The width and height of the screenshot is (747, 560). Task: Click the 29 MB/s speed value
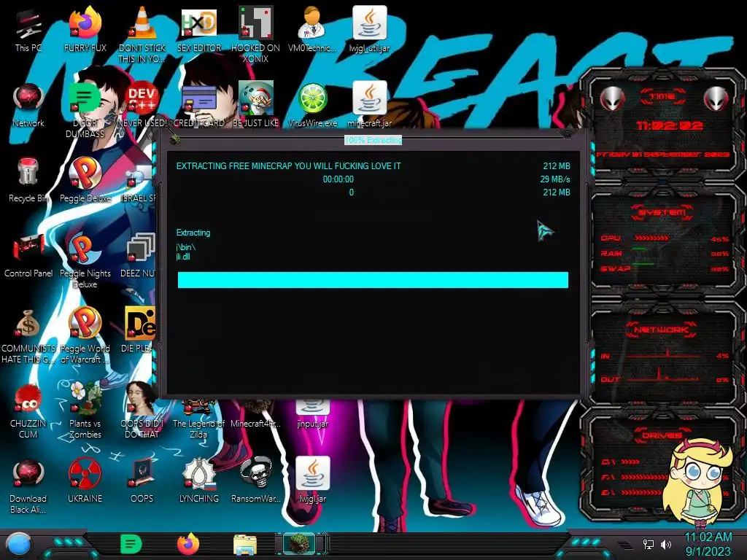[x=555, y=179]
